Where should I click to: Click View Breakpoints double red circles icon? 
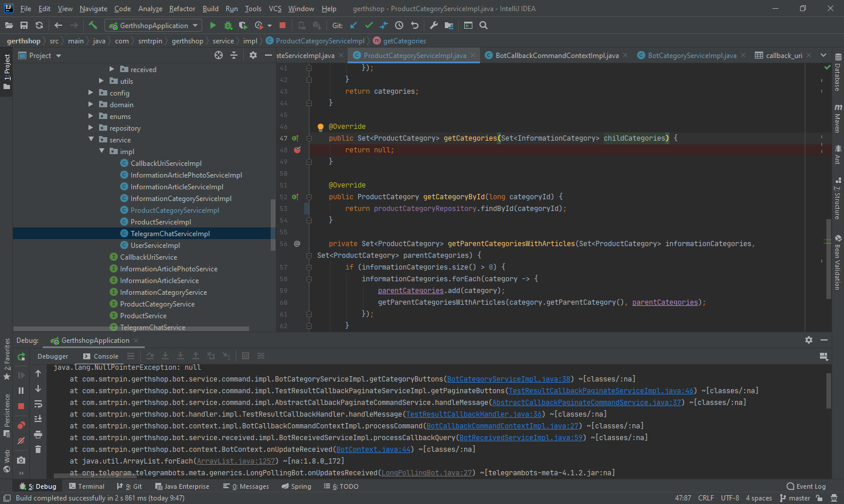coord(21,425)
